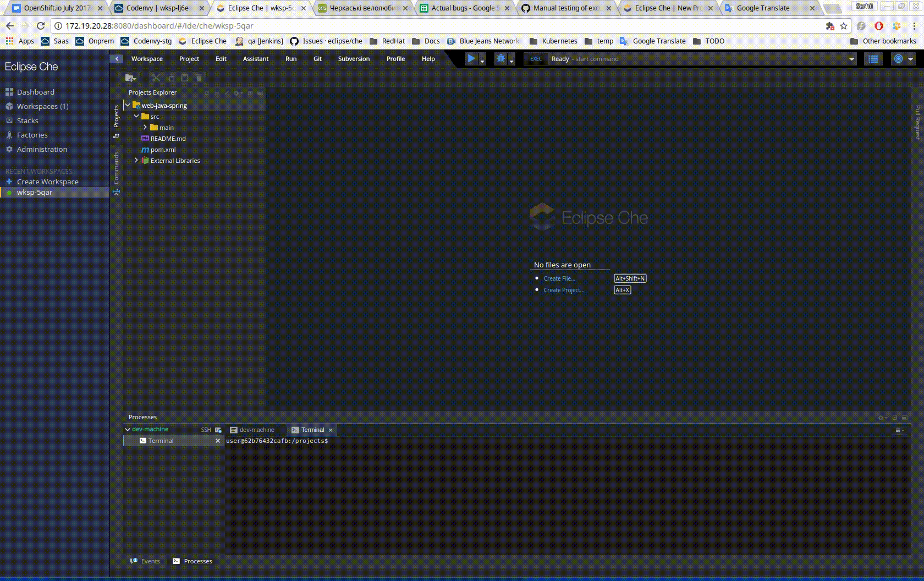Image resolution: width=924 pixels, height=581 pixels.
Task: Click the Cut scissors icon
Action: coord(156,78)
